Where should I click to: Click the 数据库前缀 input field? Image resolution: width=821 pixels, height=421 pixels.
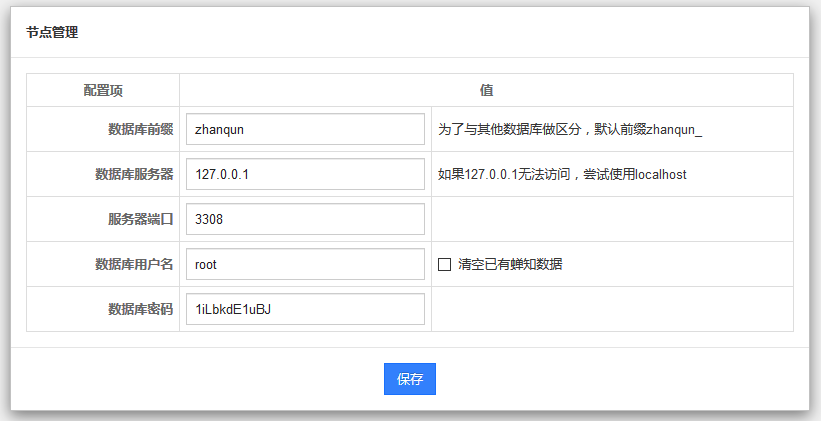point(305,129)
